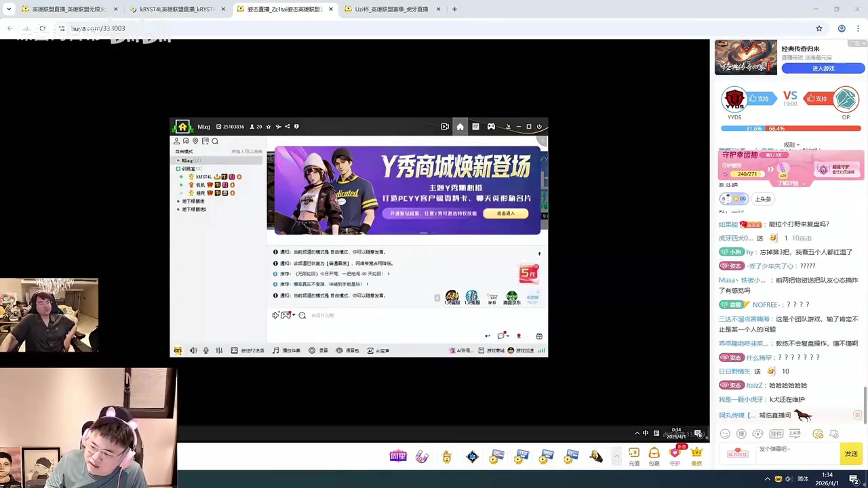Click the speaker volume icon in YY toolbar
This screenshot has height=488, width=868.
click(193, 350)
